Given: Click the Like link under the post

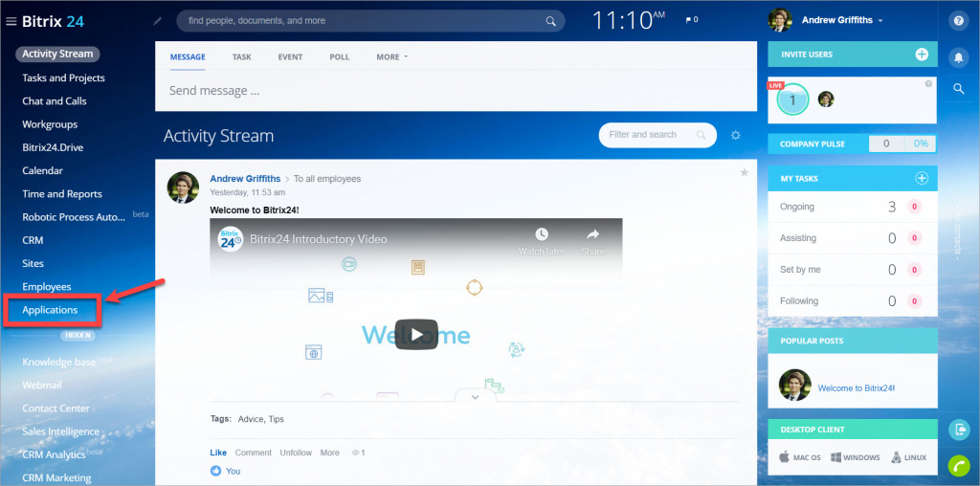Looking at the screenshot, I should pos(218,453).
